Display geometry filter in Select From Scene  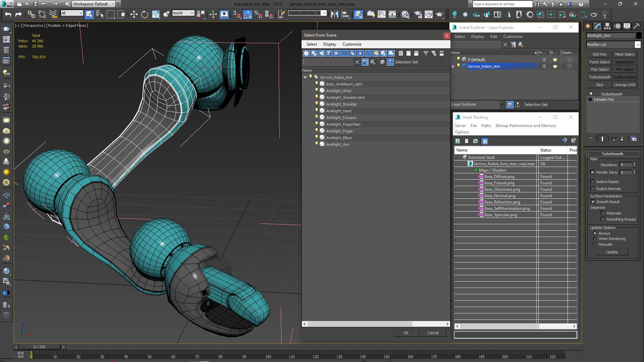[x=306, y=53]
